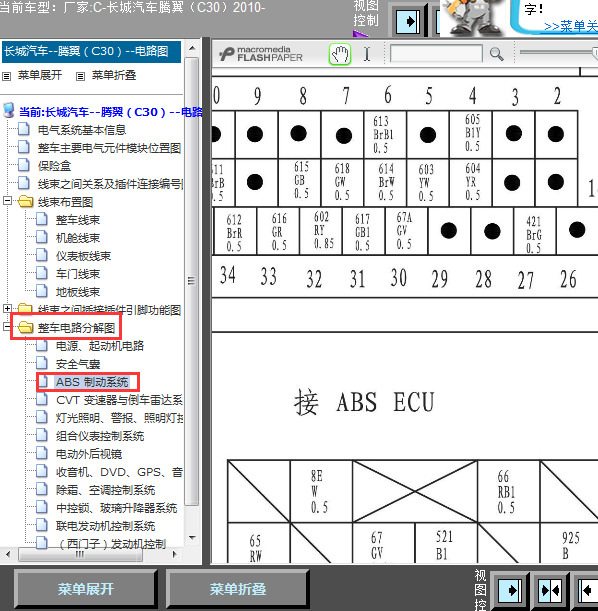This screenshot has width=598, height=611.
Task: Click the page icon beside 安全气囊
Action: click(x=42, y=364)
